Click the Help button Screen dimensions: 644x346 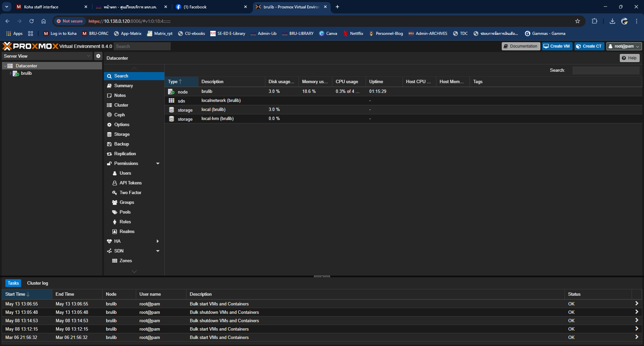(629, 58)
